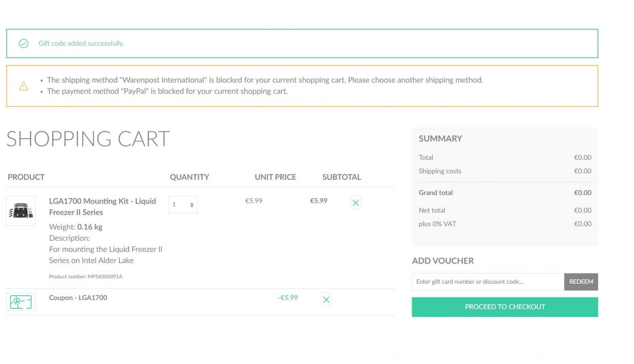Open the LGA1700 Mounting Kit product link

pyautogui.click(x=103, y=207)
